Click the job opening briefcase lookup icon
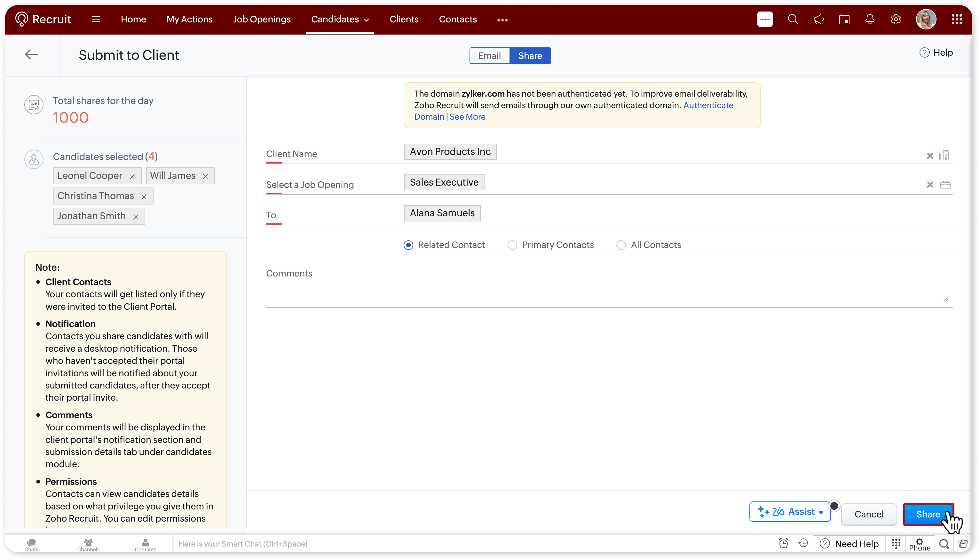 click(x=945, y=185)
